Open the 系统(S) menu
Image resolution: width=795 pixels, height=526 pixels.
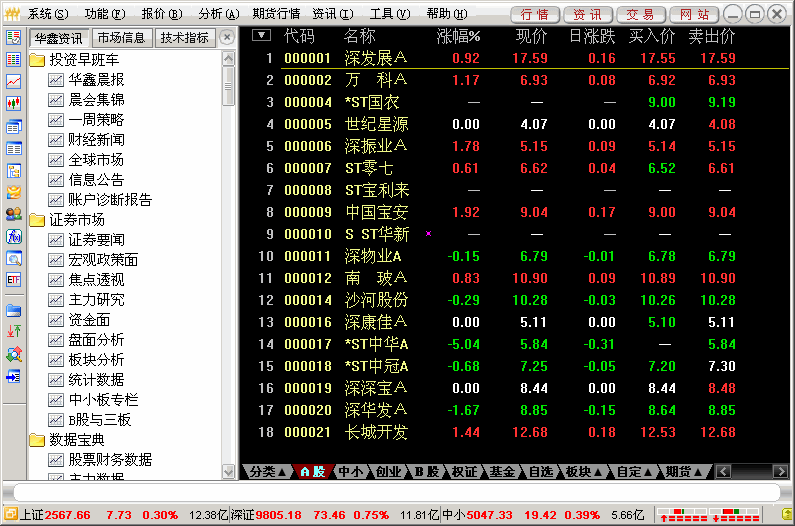pyautogui.click(x=48, y=14)
